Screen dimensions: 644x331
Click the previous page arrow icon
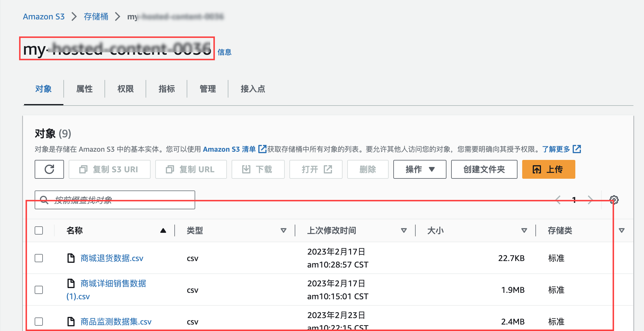pos(558,200)
